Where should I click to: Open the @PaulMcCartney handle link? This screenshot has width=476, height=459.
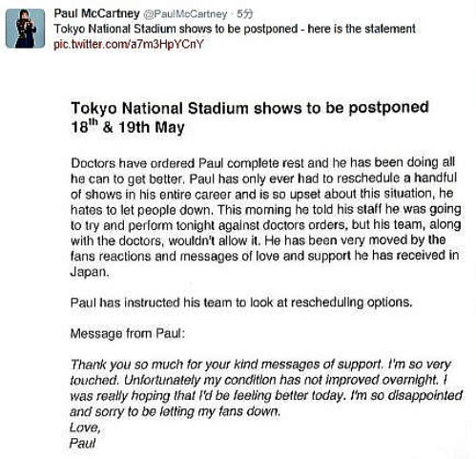(185, 14)
